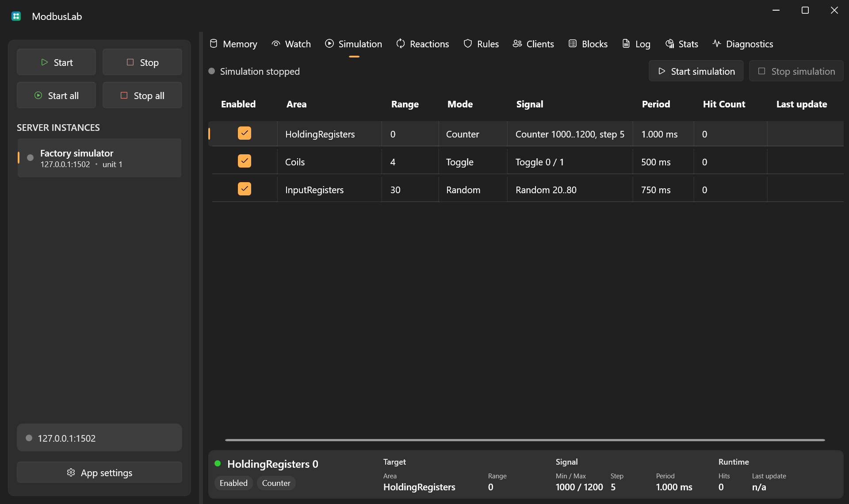Click the Hit Count column header
This screenshot has width=849, height=504.
click(x=724, y=104)
